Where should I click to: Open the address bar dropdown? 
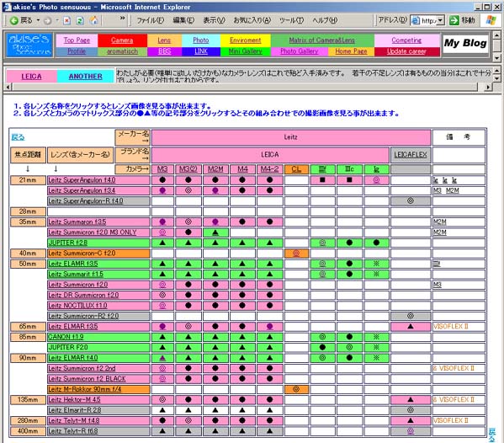(x=441, y=20)
